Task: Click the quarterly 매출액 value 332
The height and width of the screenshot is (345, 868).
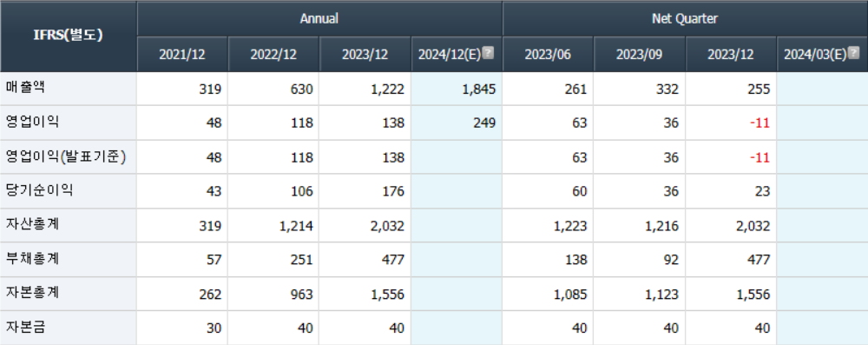Action: 667,89
